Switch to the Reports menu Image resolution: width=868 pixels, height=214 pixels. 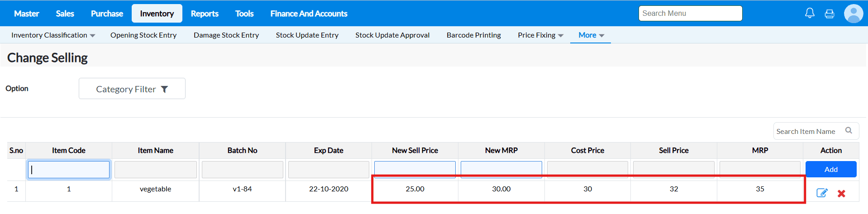point(205,14)
